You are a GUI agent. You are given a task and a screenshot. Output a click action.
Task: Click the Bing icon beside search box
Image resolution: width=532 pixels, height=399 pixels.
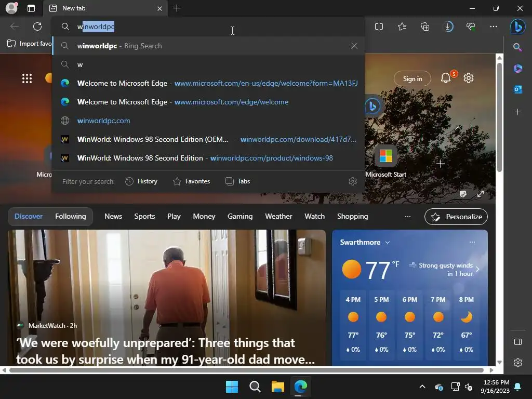(x=373, y=106)
